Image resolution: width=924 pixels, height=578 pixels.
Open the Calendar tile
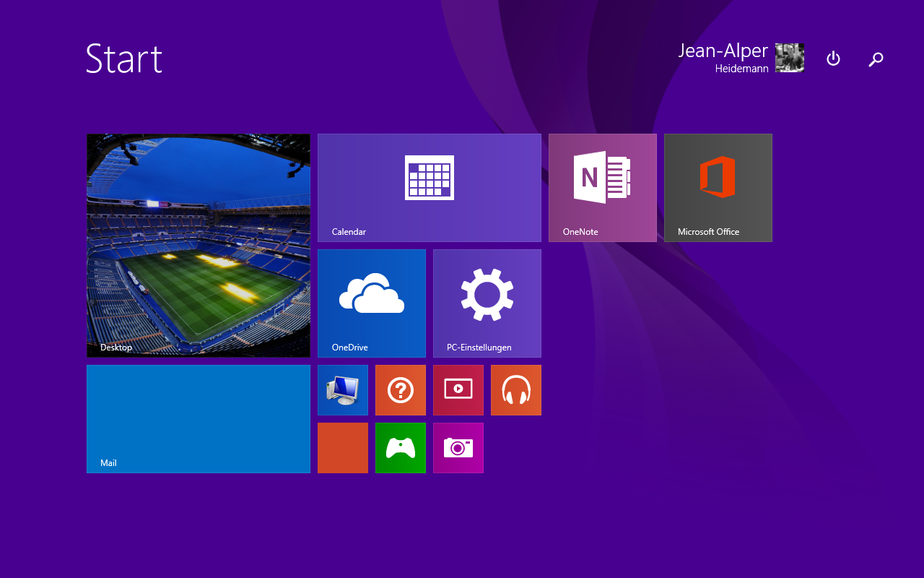click(x=430, y=188)
